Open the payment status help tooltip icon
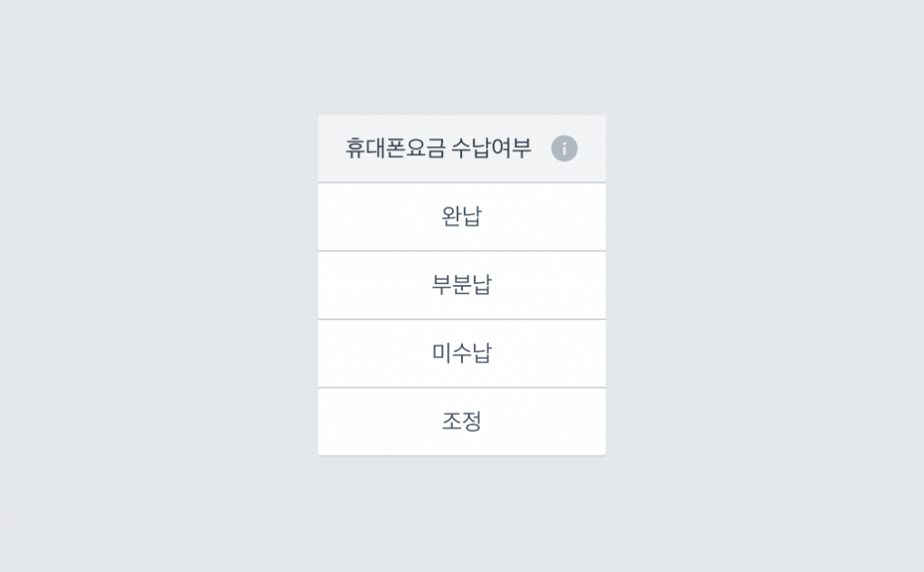924x572 pixels. 564,149
